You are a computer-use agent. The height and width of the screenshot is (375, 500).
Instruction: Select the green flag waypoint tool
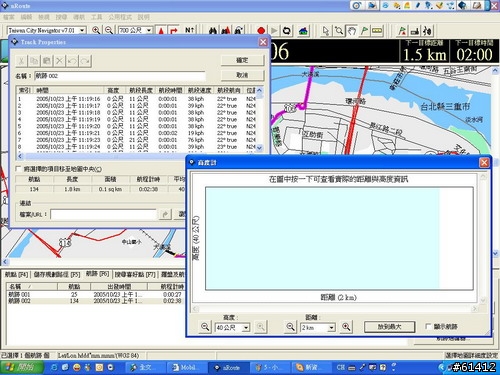364,31
